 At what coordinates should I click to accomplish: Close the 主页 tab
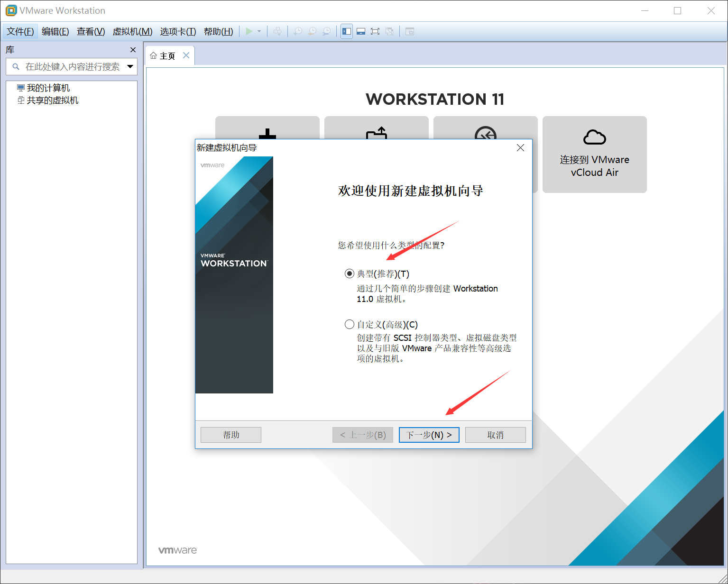(186, 55)
